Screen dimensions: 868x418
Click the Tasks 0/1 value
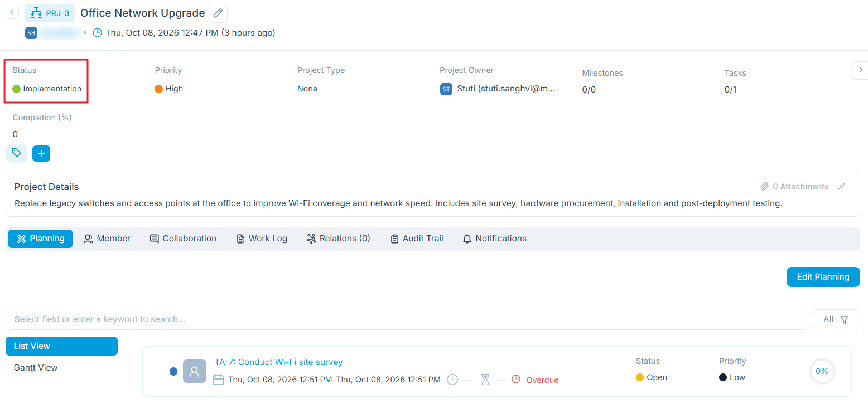[730, 90]
